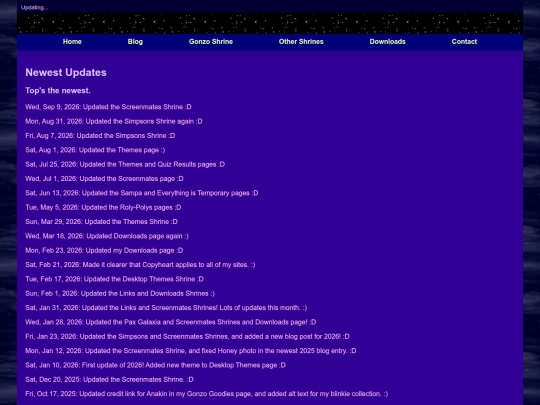Open the Home navigation link
540x405 pixels.
(72, 42)
